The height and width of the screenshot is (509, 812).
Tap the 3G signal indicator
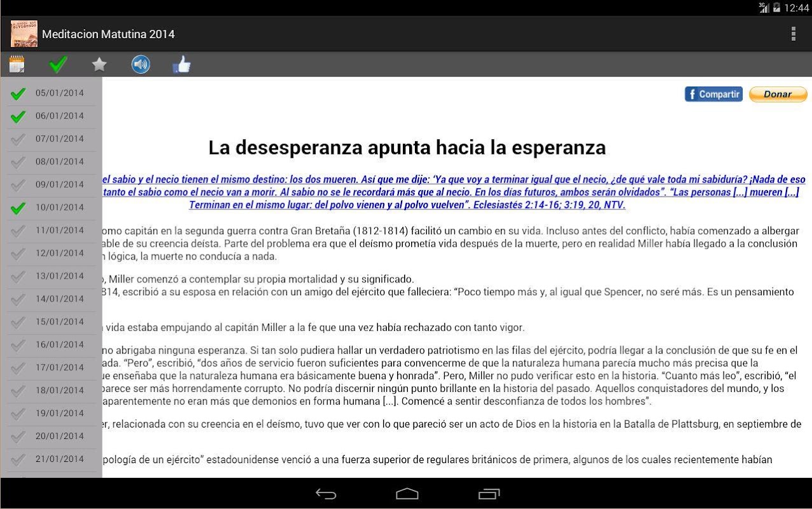point(764,8)
